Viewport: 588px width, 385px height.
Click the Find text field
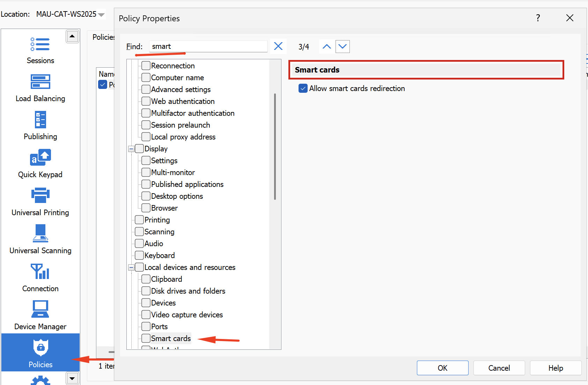pyautogui.click(x=208, y=46)
